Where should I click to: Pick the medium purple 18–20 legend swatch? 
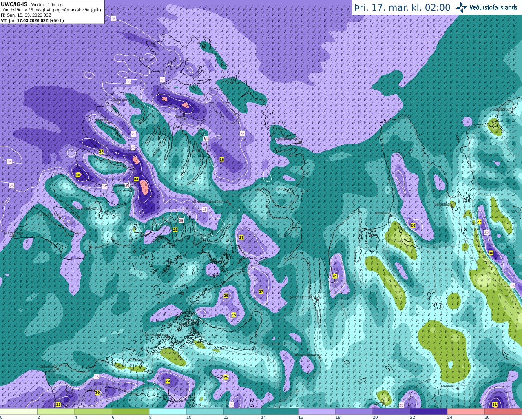[x=354, y=411]
